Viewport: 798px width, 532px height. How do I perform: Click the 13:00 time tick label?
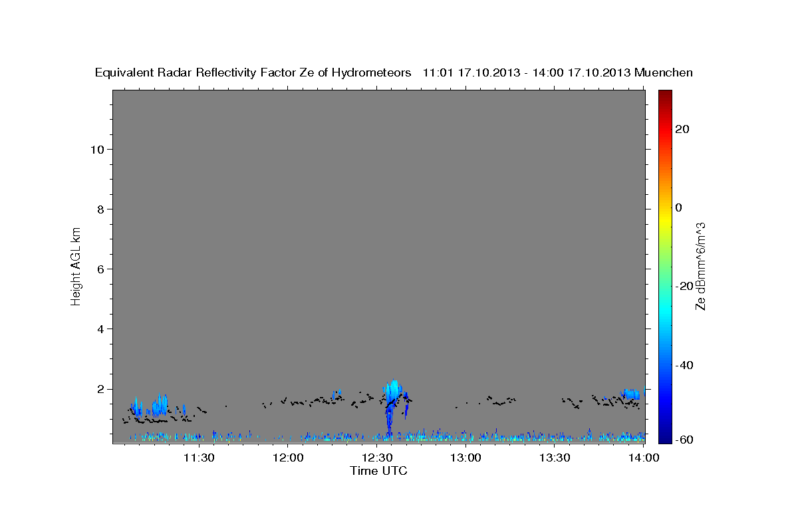pos(465,458)
